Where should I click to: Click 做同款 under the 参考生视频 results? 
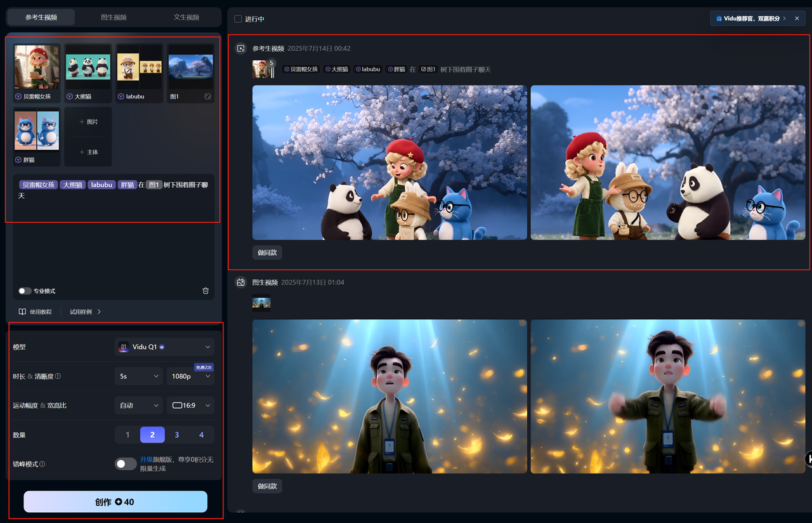[x=267, y=253]
